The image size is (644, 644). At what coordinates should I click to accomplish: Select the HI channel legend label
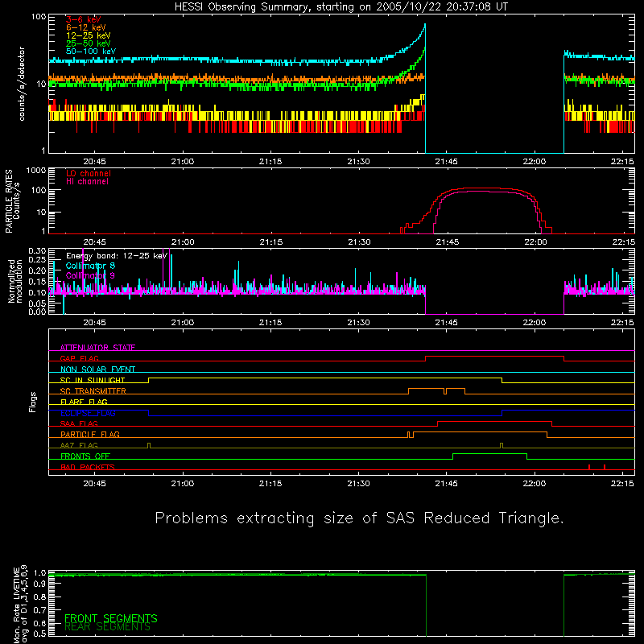(x=88, y=182)
